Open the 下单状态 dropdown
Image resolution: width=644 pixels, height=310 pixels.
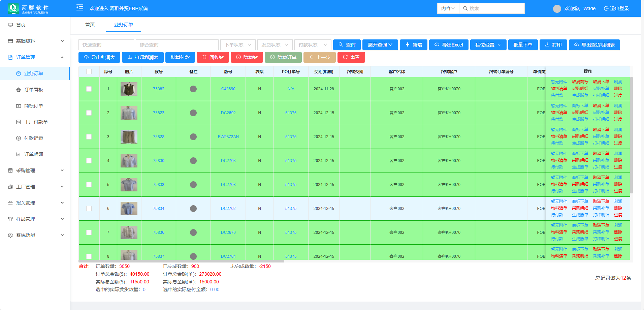(x=238, y=45)
